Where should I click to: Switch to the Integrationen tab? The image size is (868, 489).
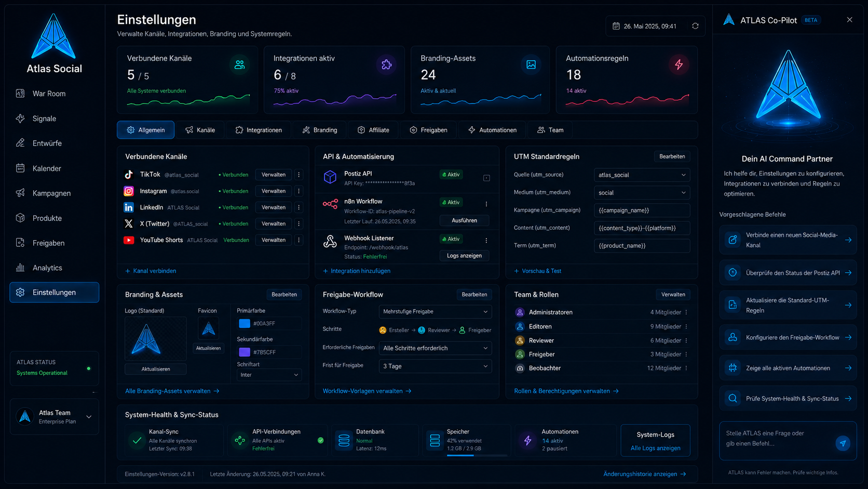click(259, 130)
